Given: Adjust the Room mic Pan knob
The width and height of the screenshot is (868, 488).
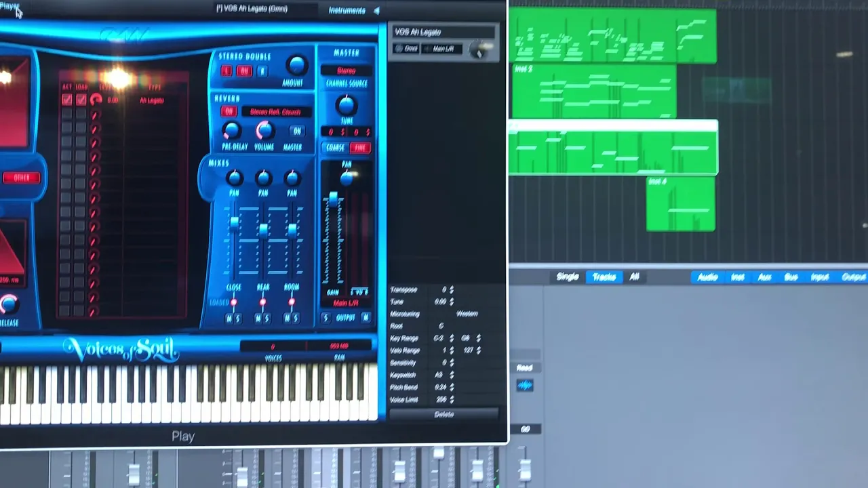Looking at the screenshot, I should [x=292, y=178].
